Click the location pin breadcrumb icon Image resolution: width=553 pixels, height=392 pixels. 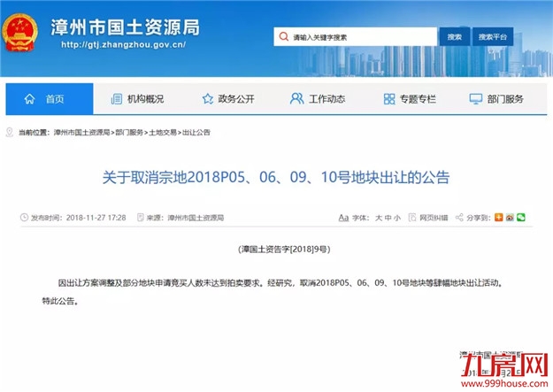(x=10, y=133)
